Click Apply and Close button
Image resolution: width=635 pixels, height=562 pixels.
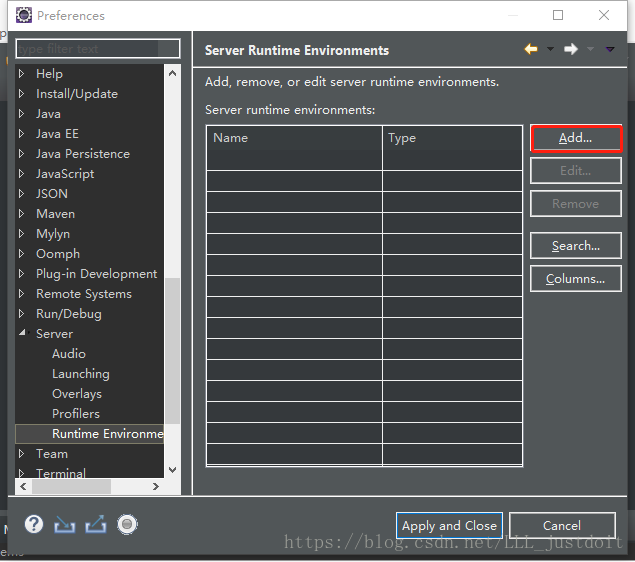pyautogui.click(x=449, y=526)
